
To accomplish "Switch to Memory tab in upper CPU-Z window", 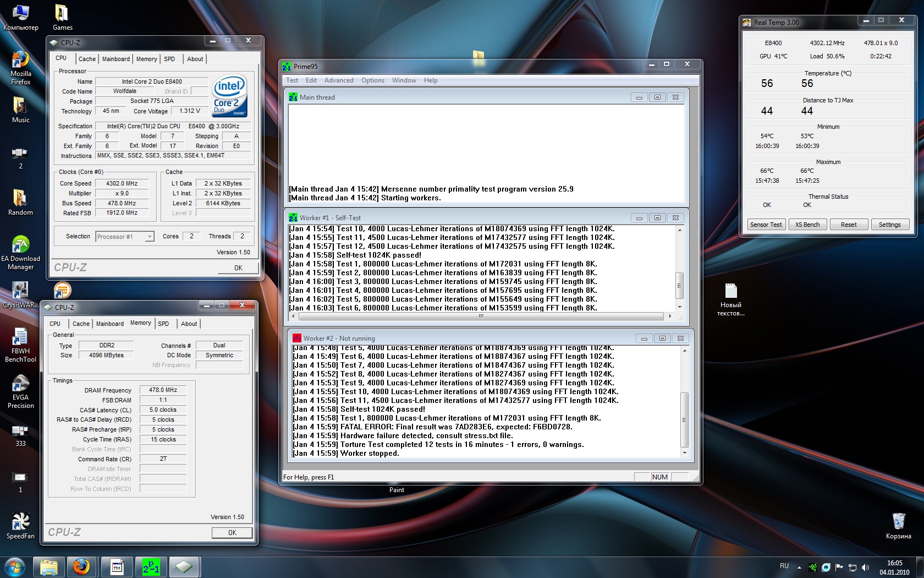I will tap(147, 59).
